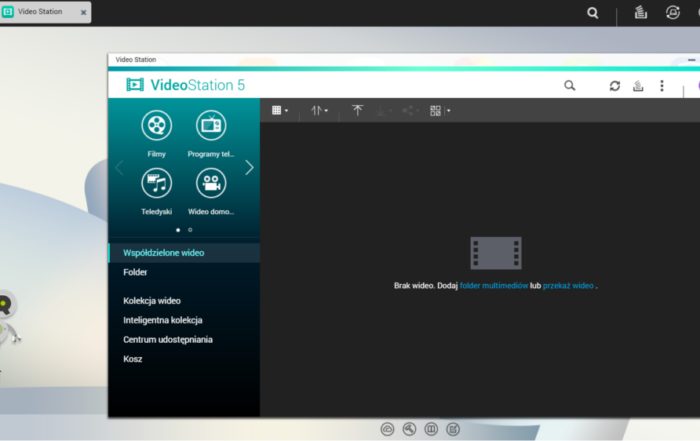The image size is (700, 441).
Task: Click the search icon in QTS top bar
Action: tap(593, 13)
